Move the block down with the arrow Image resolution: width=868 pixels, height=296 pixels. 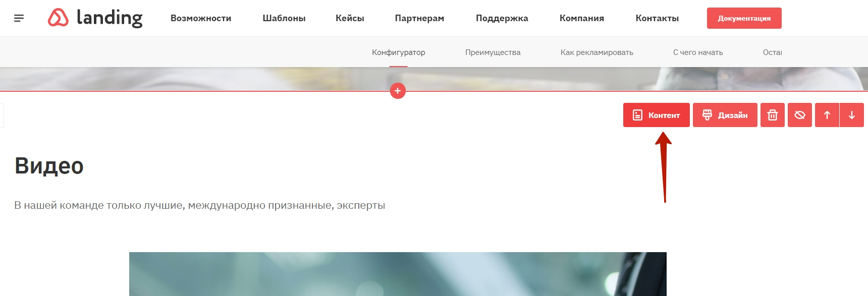[x=852, y=115]
